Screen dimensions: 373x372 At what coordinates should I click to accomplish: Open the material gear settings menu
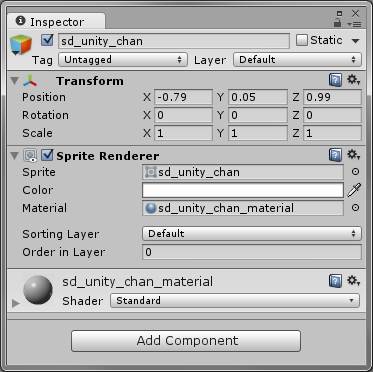point(353,281)
